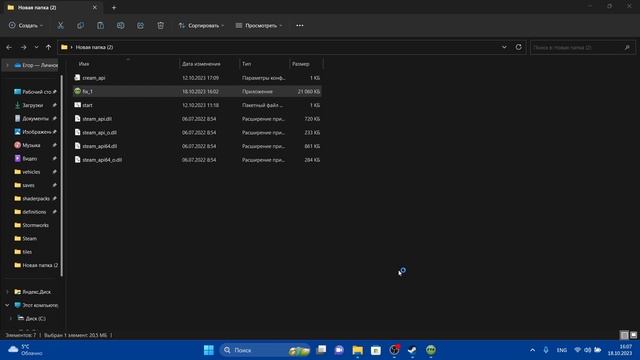Screen dimensions: 640x360
Task: Select the fix_1 application file
Action: (x=197, y=91)
